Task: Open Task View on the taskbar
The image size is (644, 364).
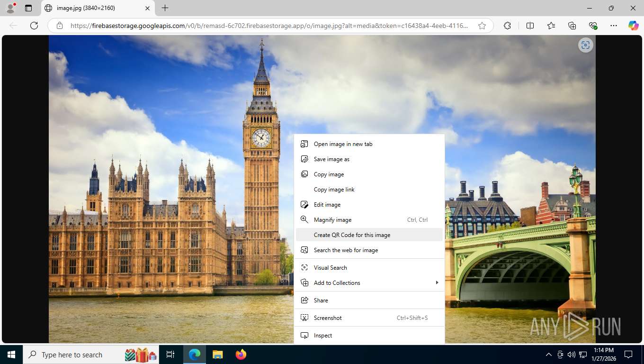Action: tap(170, 355)
